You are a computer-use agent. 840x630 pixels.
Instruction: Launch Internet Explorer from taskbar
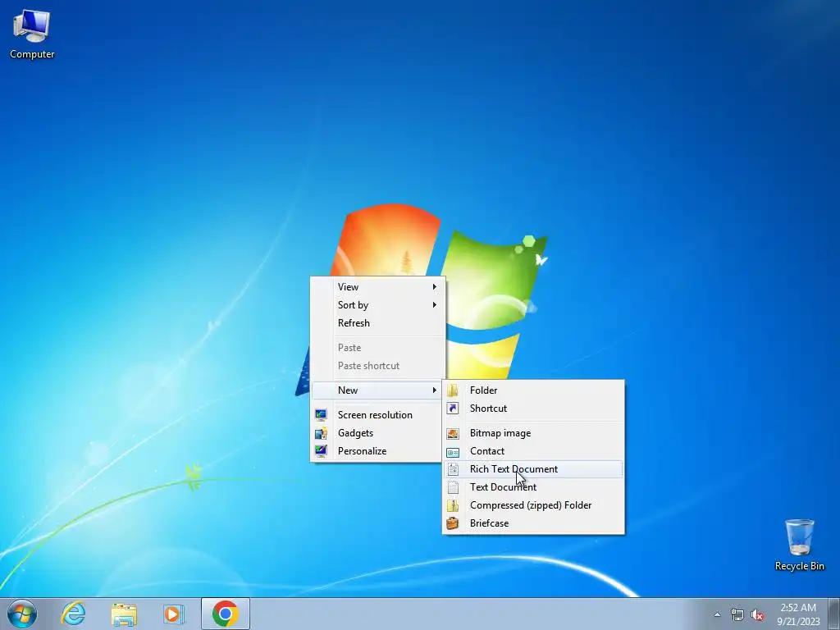pyautogui.click(x=73, y=614)
